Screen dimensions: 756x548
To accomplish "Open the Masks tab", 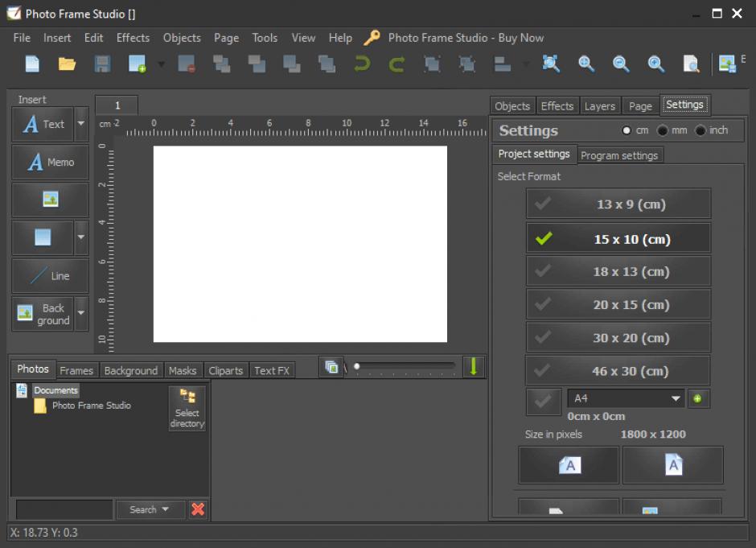I will 183,370.
